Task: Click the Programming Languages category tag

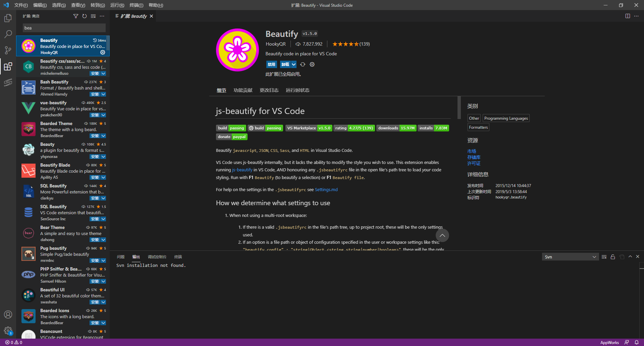Action: click(x=506, y=118)
